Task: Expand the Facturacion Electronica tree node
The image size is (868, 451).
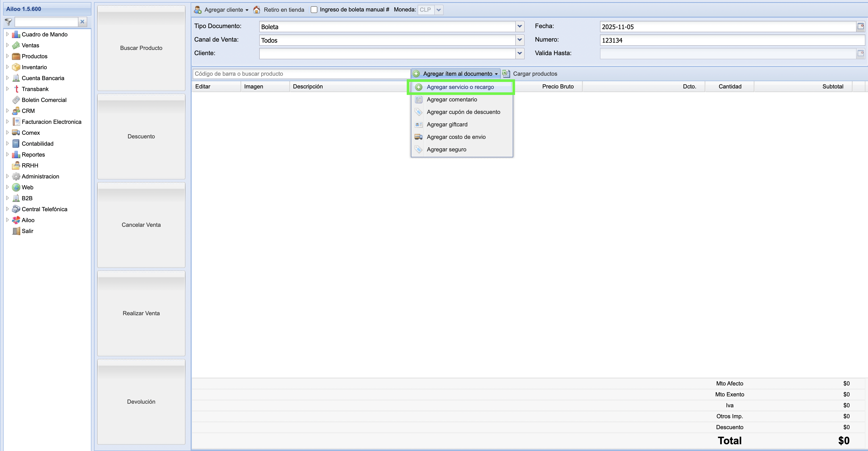Action: coord(8,122)
